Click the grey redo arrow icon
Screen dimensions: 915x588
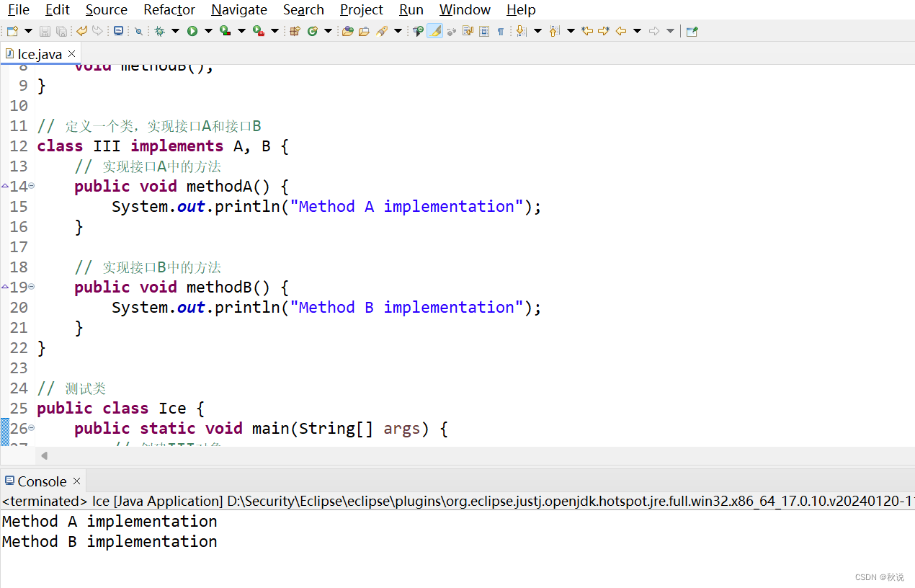97,31
